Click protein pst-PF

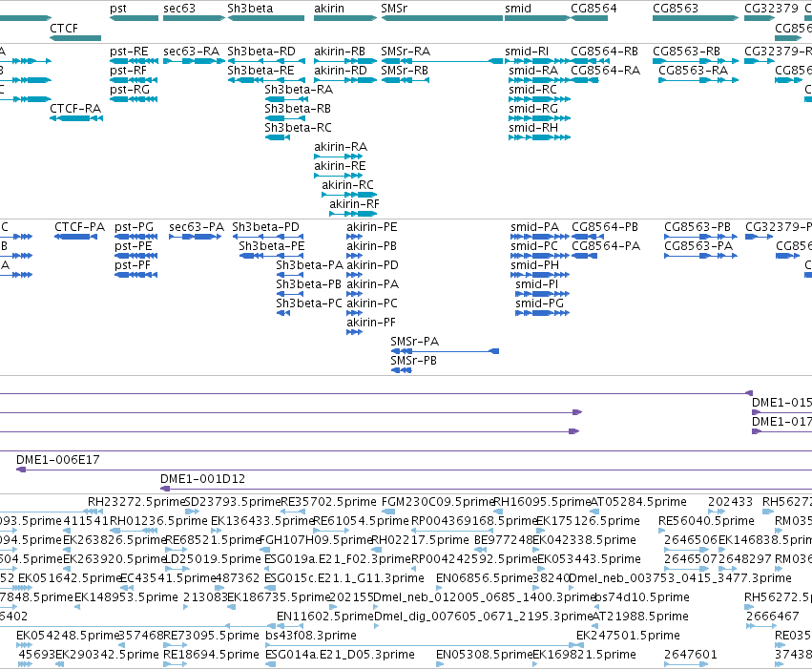[x=135, y=275]
